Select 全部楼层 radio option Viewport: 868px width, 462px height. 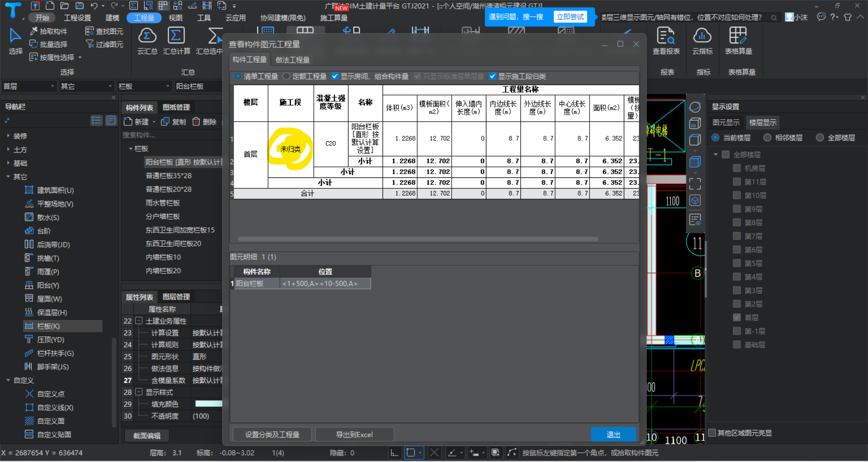[x=820, y=138]
